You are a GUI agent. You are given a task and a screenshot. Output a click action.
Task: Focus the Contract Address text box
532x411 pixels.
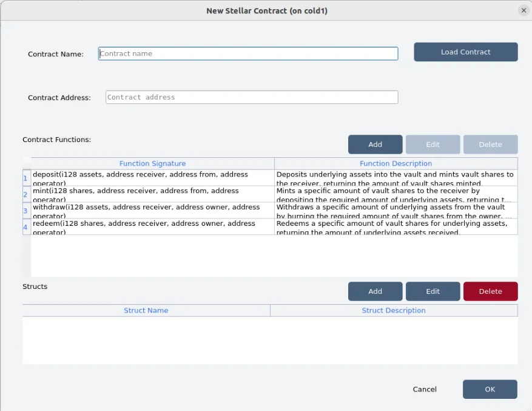point(252,97)
